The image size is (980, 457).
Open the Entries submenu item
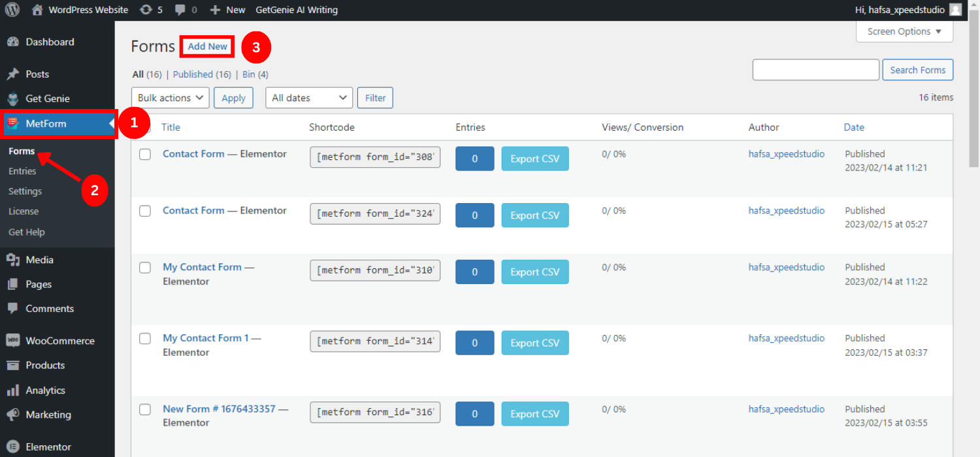coord(22,171)
